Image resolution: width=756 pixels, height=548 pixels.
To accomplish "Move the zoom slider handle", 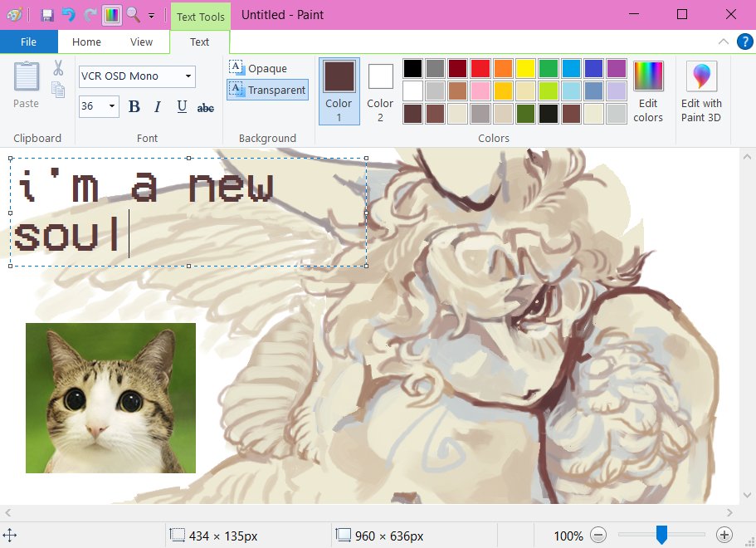I will pyautogui.click(x=661, y=535).
